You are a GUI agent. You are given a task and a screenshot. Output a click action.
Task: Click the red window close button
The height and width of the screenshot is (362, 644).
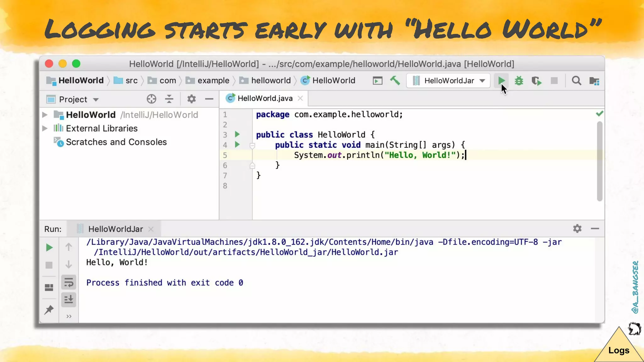pos(49,64)
